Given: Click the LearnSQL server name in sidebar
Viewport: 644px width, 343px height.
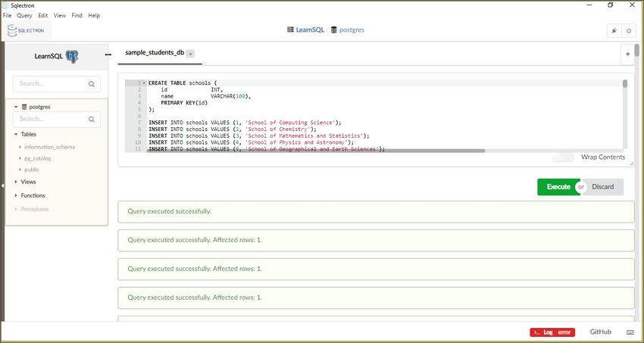Looking at the screenshot, I should (x=49, y=56).
